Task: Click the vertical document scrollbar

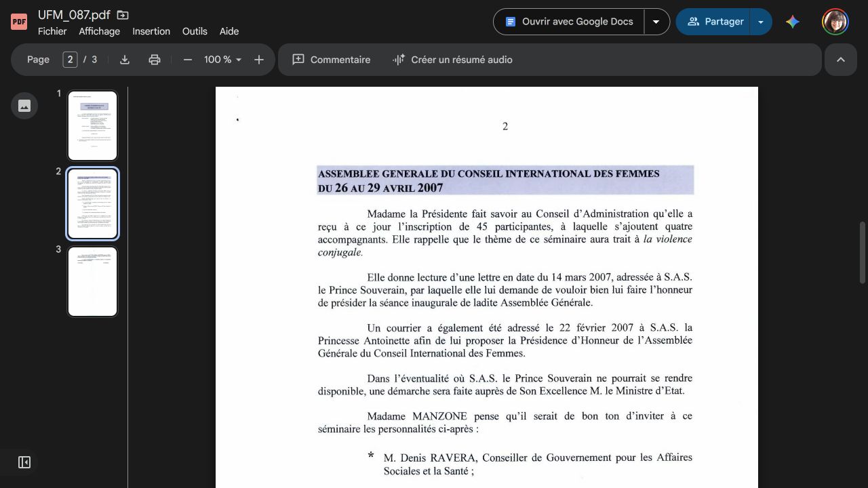Action: (x=863, y=252)
